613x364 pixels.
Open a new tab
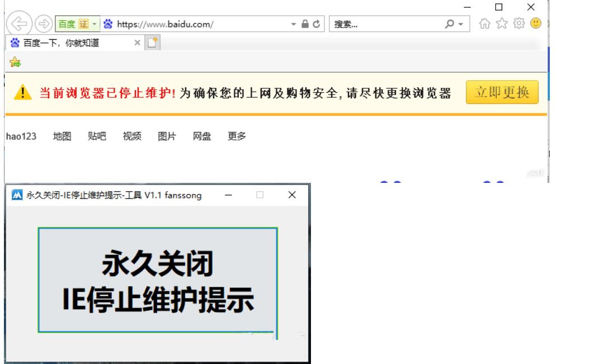153,42
